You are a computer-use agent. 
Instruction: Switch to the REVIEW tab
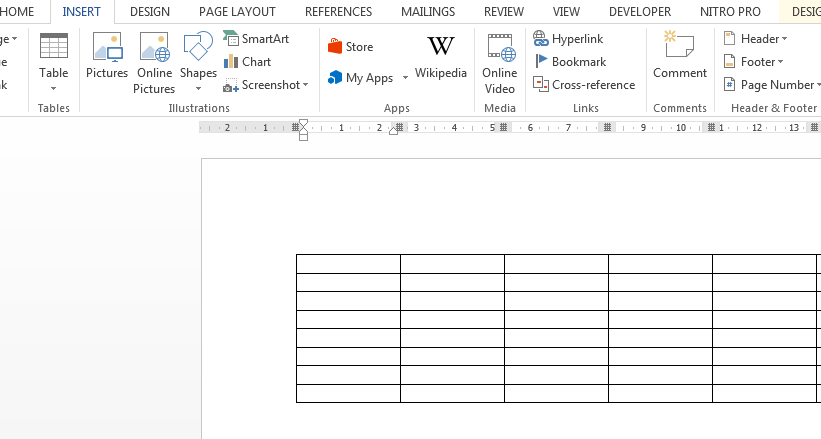[x=504, y=12]
